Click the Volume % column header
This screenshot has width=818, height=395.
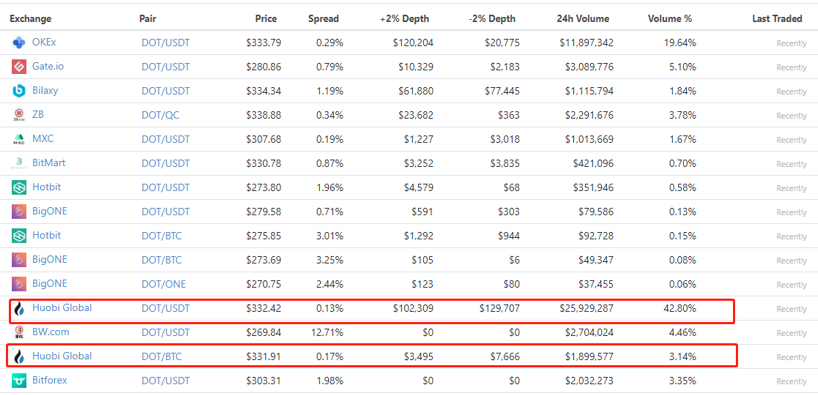click(x=670, y=19)
